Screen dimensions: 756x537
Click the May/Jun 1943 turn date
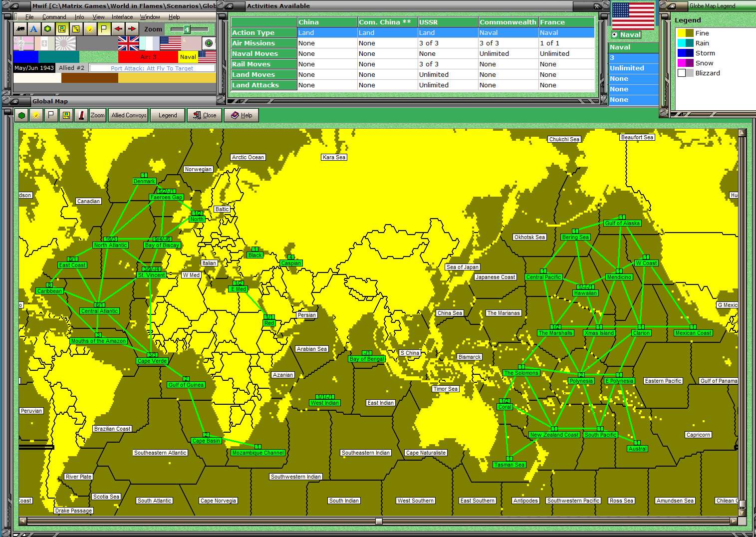[x=34, y=68]
